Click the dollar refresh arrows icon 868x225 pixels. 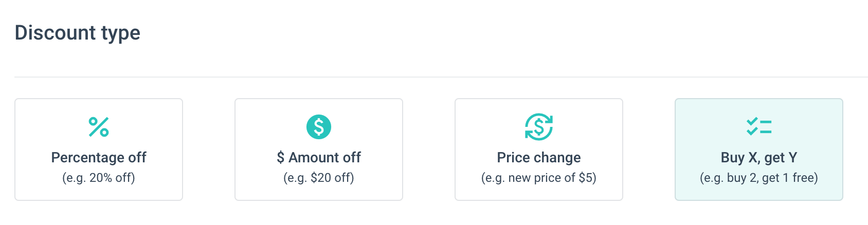click(x=539, y=127)
